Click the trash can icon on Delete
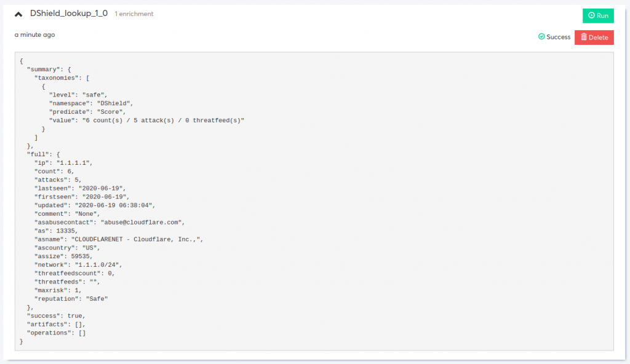Screen dimensions: 630x364 point(584,37)
